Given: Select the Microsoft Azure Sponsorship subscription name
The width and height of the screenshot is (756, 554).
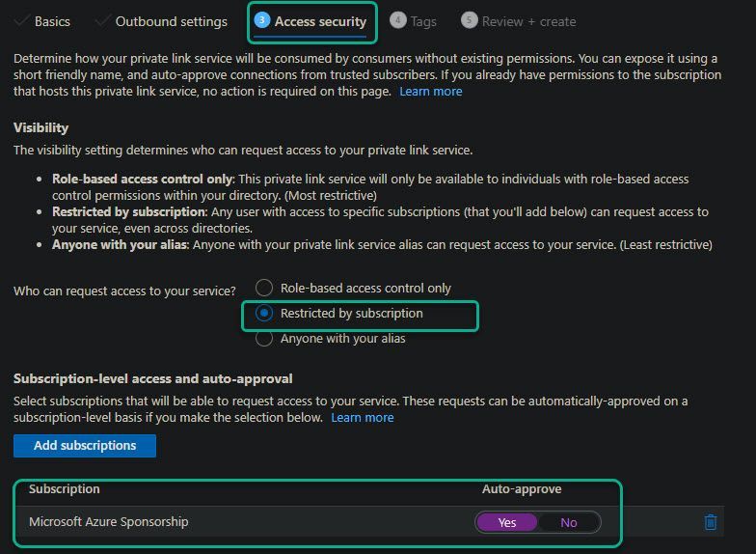Looking at the screenshot, I should [109, 522].
